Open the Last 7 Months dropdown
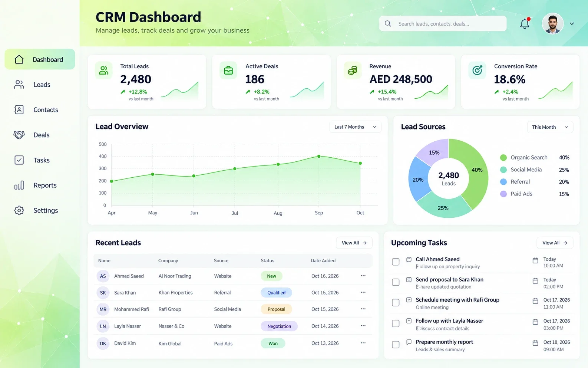 355,127
